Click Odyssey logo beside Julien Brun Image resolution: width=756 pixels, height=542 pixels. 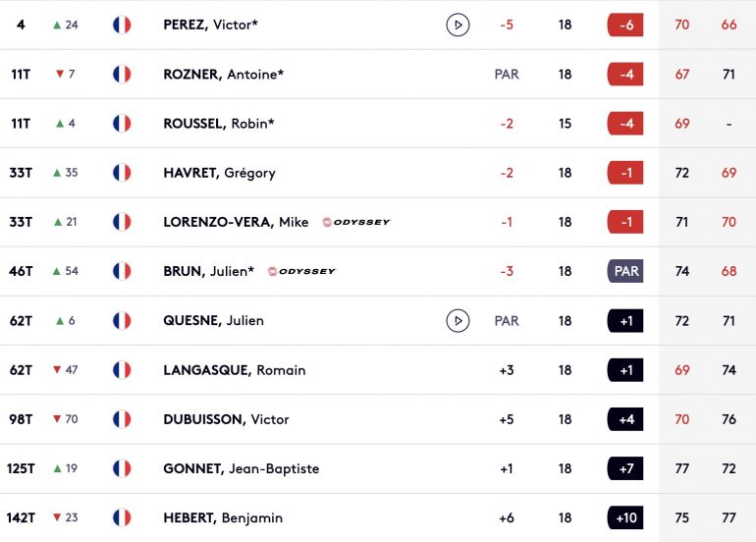(301, 271)
